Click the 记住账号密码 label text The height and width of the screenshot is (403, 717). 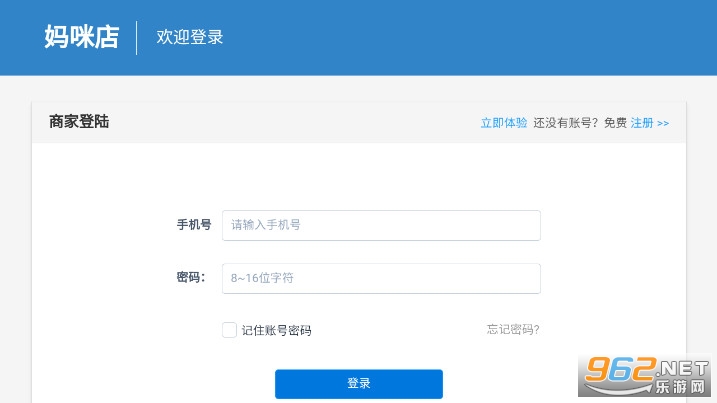tap(276, 330)
